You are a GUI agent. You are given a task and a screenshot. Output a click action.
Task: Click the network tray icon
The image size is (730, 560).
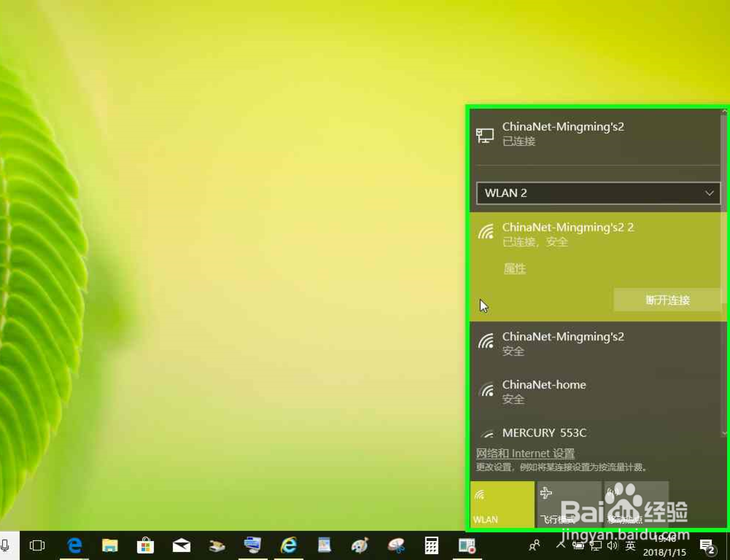596,545
